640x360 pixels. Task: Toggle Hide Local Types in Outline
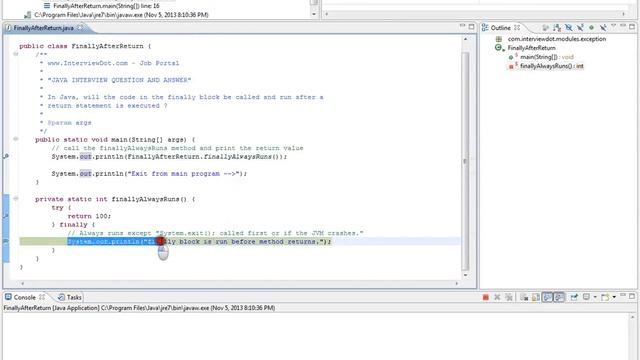(603, 28)
